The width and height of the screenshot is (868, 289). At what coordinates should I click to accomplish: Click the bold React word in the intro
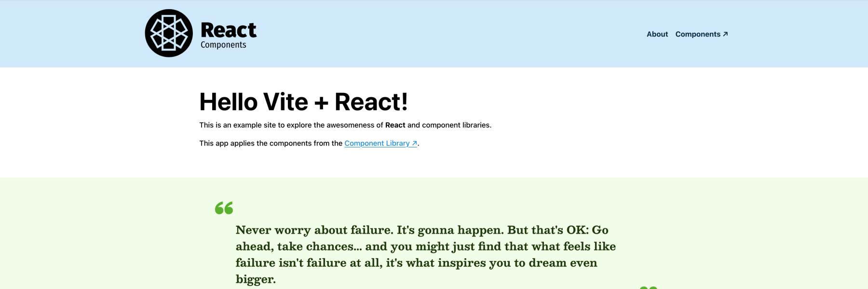[x=395, y=125]
